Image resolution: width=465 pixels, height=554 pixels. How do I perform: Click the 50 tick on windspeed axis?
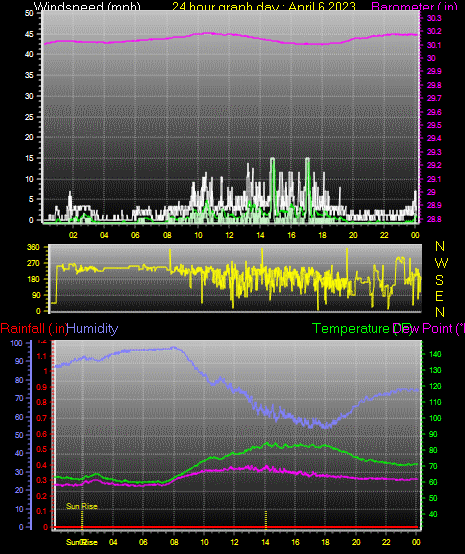pos(29,13)
